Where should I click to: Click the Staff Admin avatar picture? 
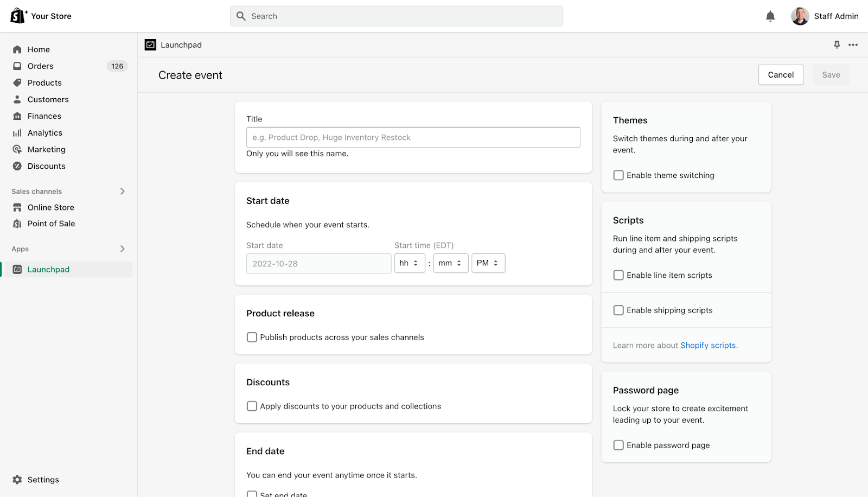point(800,16)
